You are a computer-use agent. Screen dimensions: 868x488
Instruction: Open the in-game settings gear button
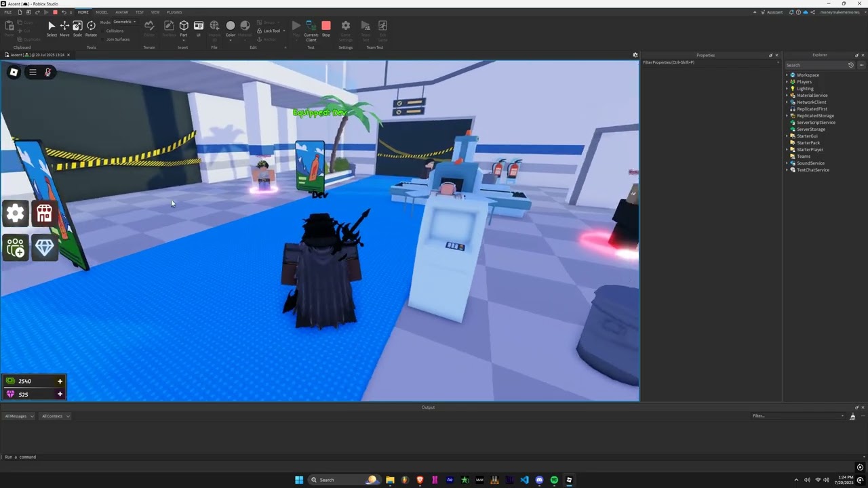[16, 213]
